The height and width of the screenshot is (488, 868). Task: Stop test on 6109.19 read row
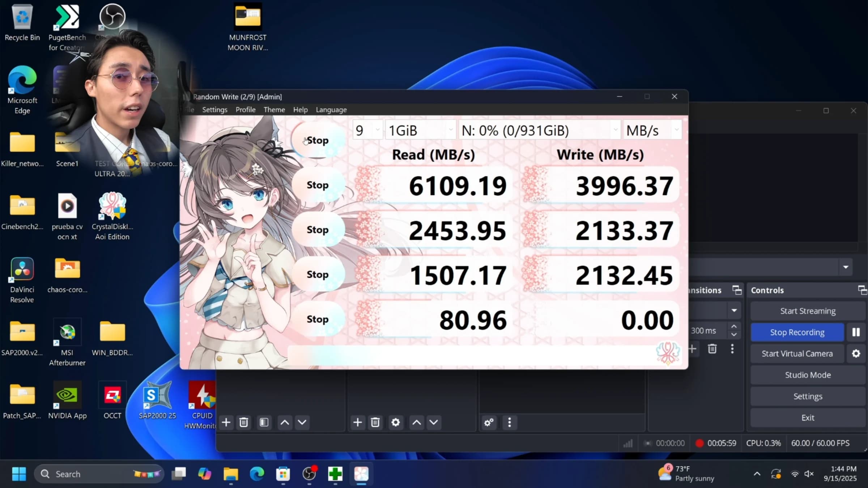click(318, 185)
